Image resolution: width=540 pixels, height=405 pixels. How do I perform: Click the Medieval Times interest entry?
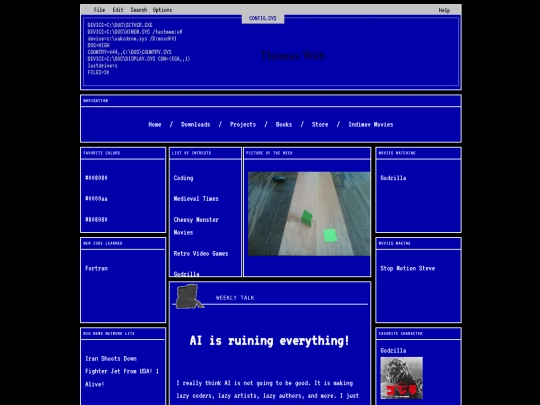point(196,199)
